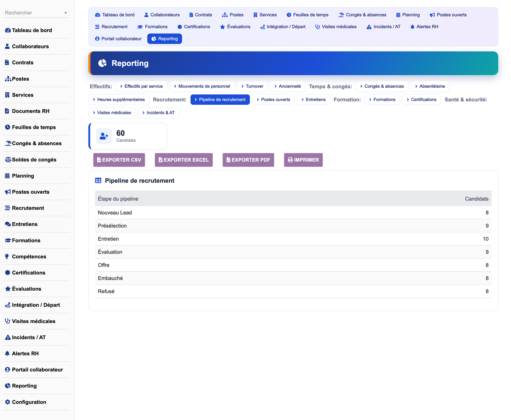Open Recrutement in the sidebar

(x=36, y=208)
